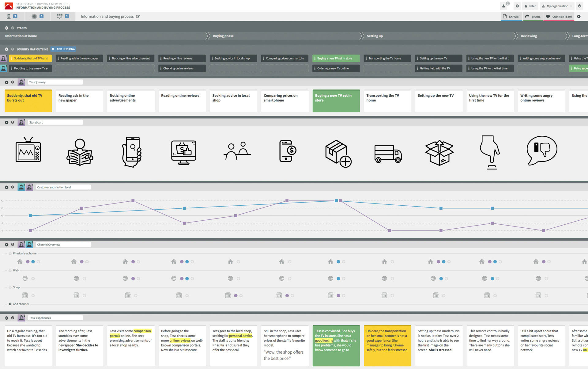Select the delivery truck storyboard image
Image resolution: width=588 pixels, height=369 pixels.
(x=388, y=154)
